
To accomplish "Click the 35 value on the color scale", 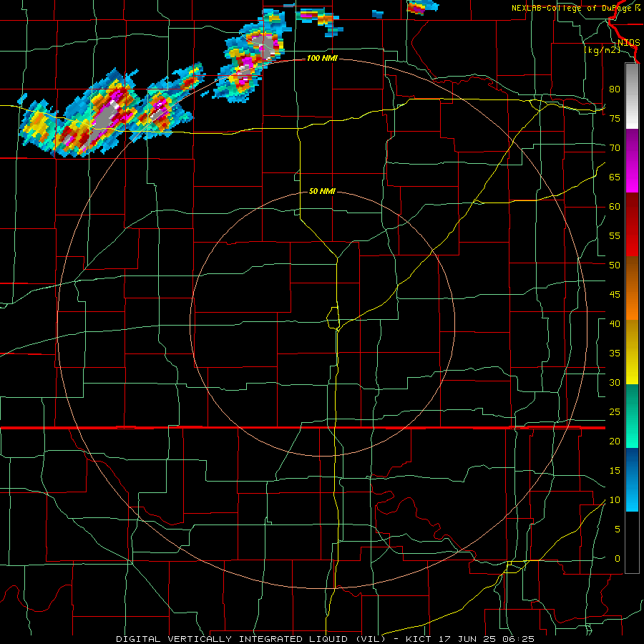I will (615, 353).
